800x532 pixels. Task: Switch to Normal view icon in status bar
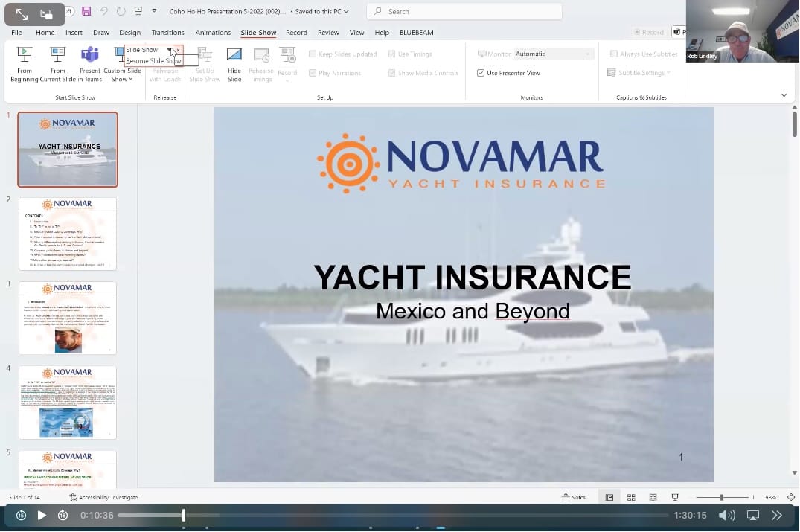tap(609, 497)
